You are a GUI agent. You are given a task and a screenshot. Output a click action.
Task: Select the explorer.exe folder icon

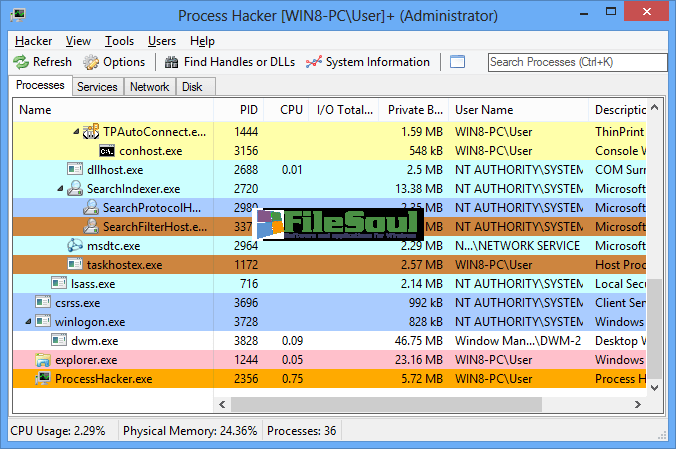coord(43,360)
